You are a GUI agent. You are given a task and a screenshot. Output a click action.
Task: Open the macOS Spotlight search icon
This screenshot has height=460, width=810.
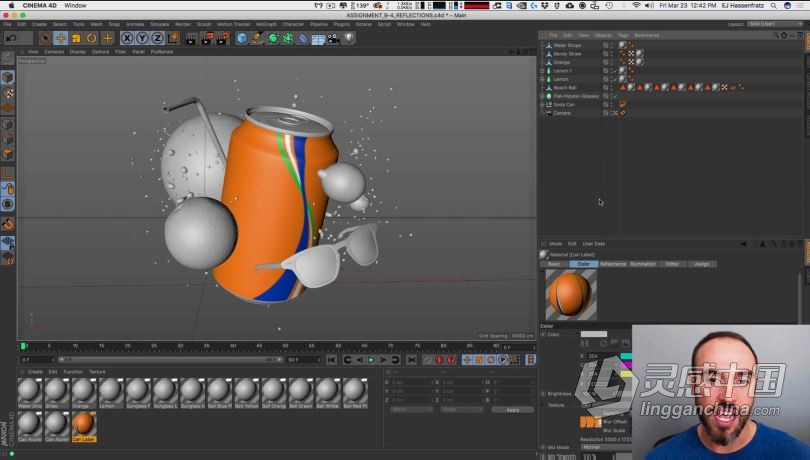tap(773, 6)
